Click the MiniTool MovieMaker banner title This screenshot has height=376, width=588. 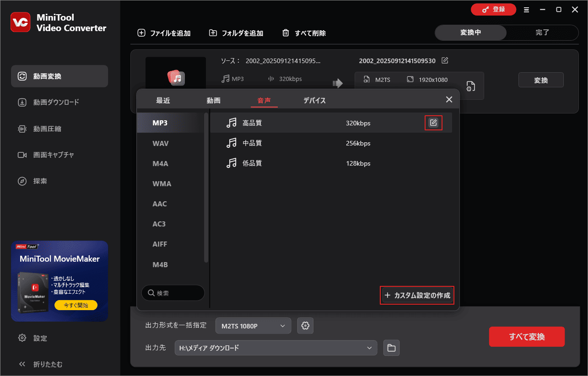pyautogui.click(x=59, y=259)
